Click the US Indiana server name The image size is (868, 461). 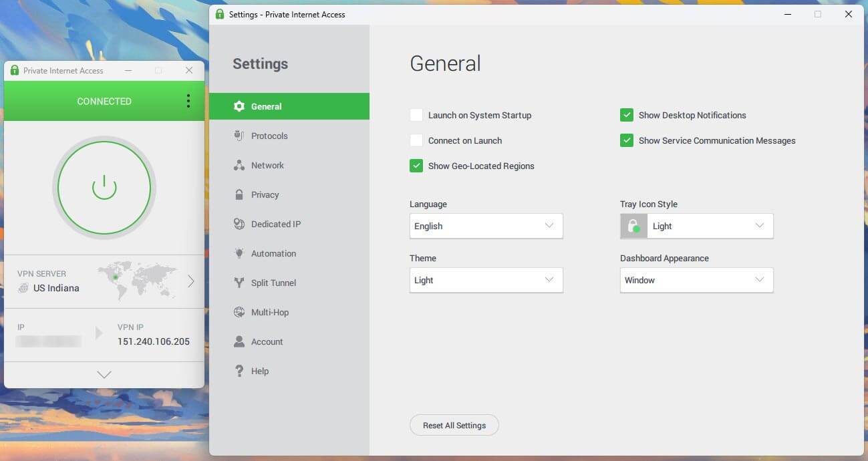click(56, 288)
